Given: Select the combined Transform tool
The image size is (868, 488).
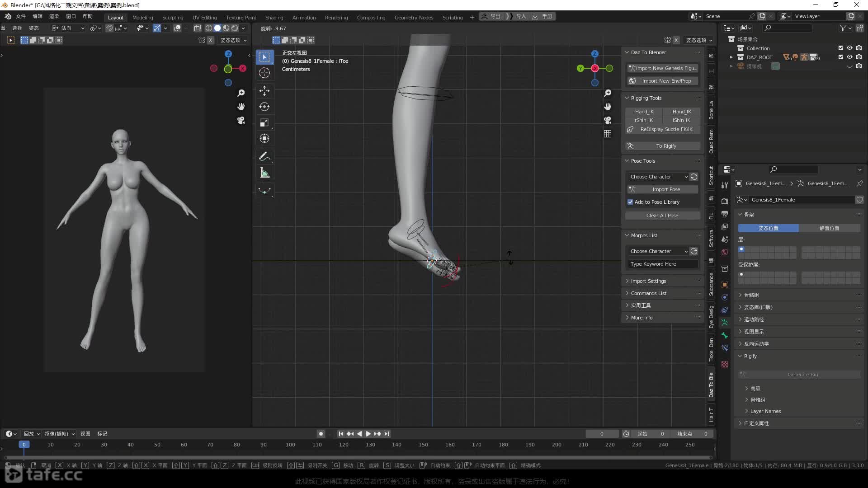Looking at the screenshot, I should click(264, 138).
